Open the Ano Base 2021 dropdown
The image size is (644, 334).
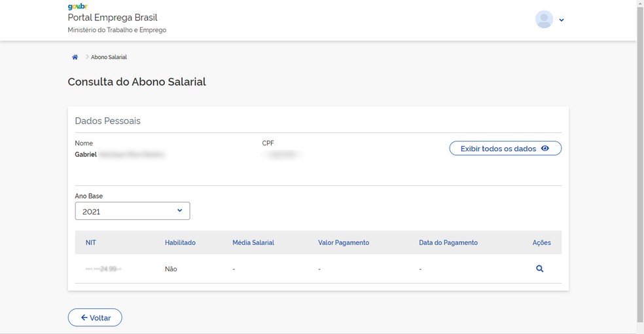(132, 211)
